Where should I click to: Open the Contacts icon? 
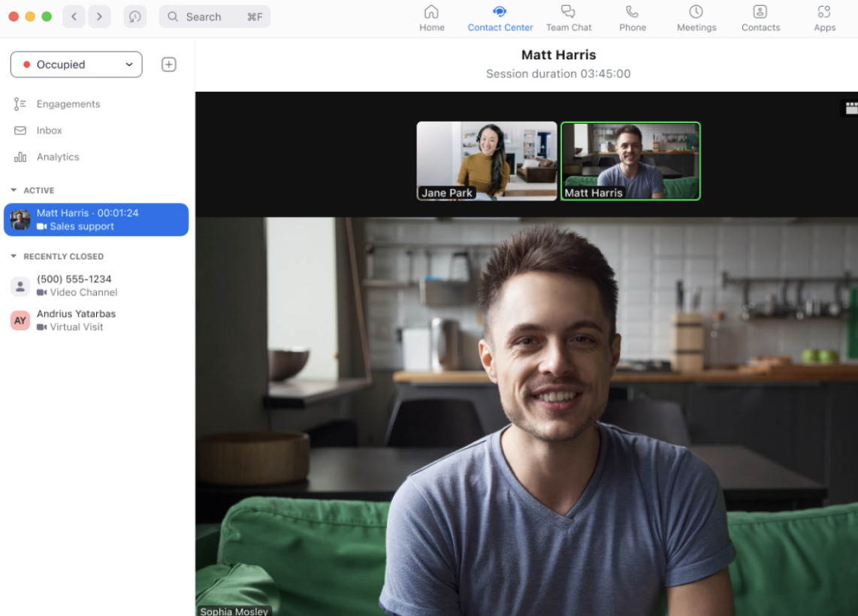pos(760,12)
